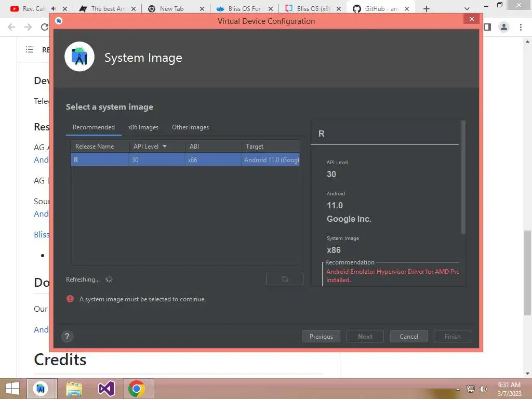The width and height of the screenshot is (532, 399).
Task: Open the Windows Start button
Action: click(12, 389)
